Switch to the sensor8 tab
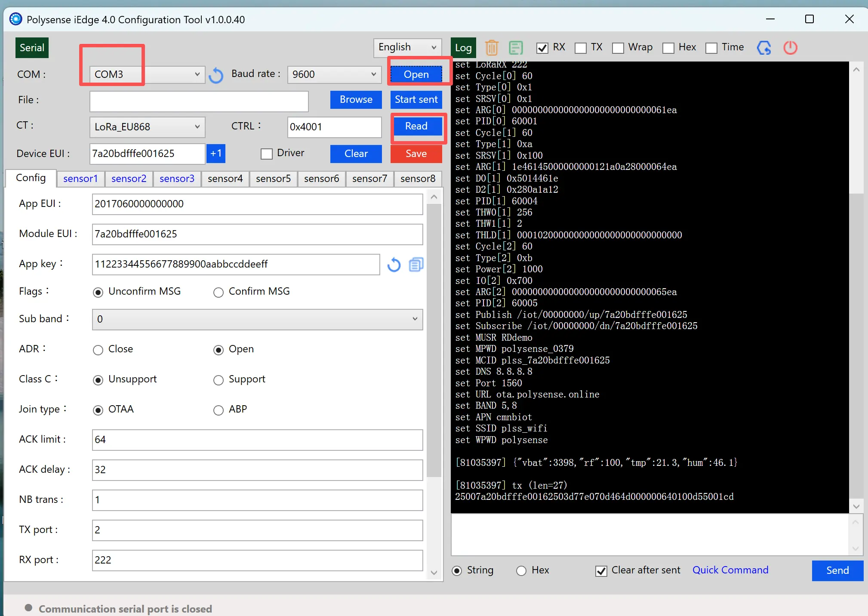 (418, 179)
